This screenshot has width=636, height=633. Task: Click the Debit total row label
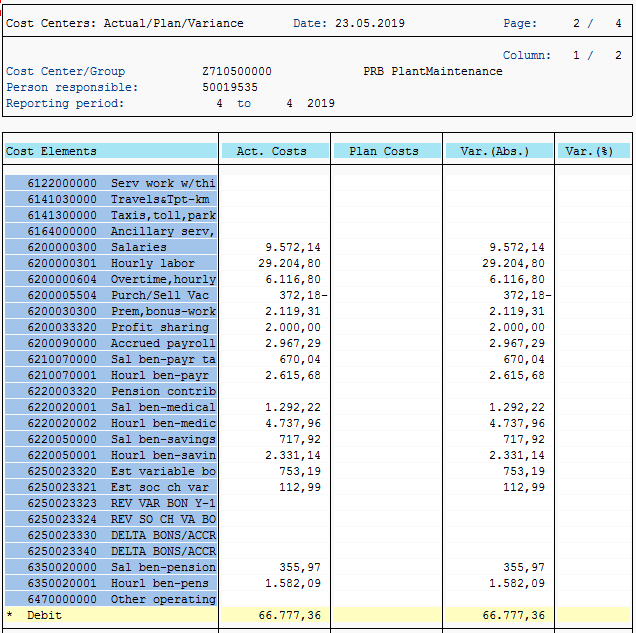[44, 615]
